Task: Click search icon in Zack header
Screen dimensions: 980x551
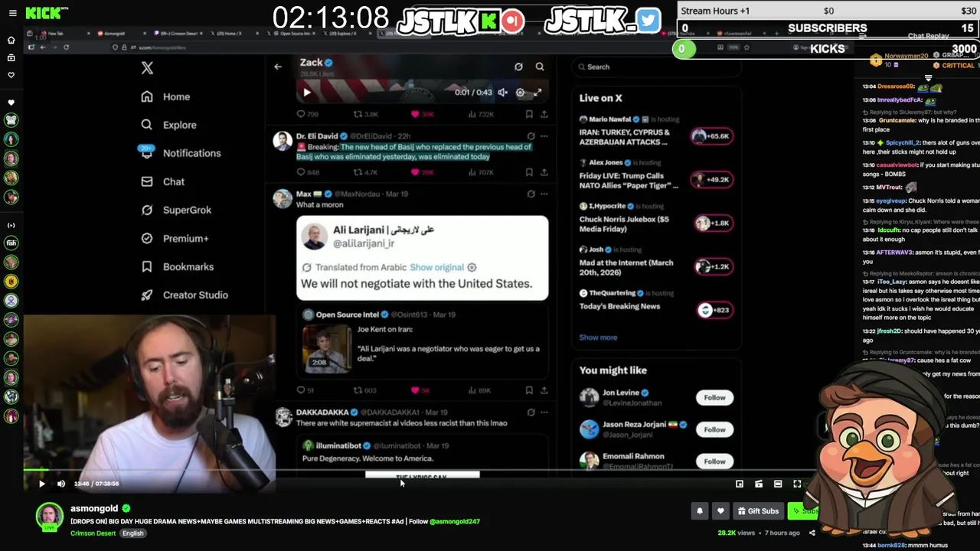Action: tap(540, 67)
